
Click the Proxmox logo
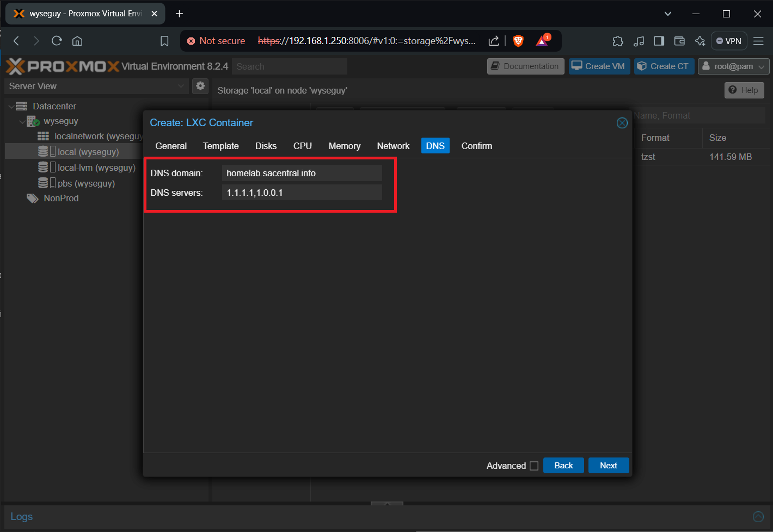tap(63, 66)
